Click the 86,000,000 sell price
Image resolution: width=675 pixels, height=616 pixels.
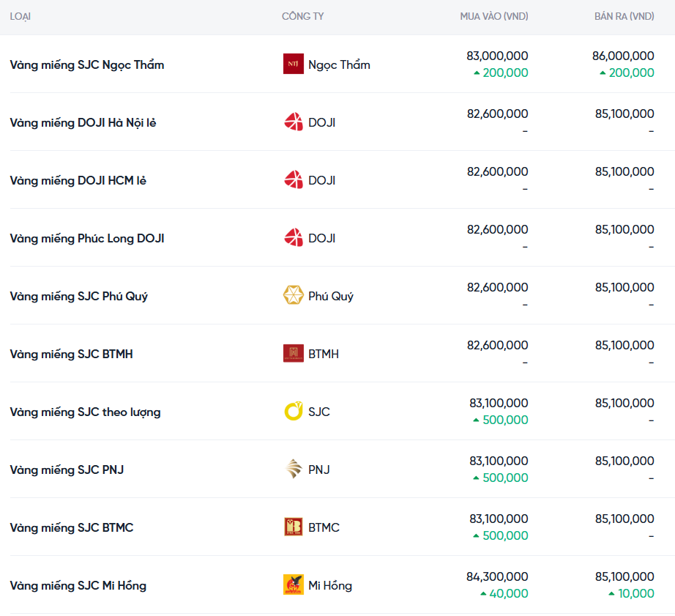pyautogui.click(x=623, y=56)
